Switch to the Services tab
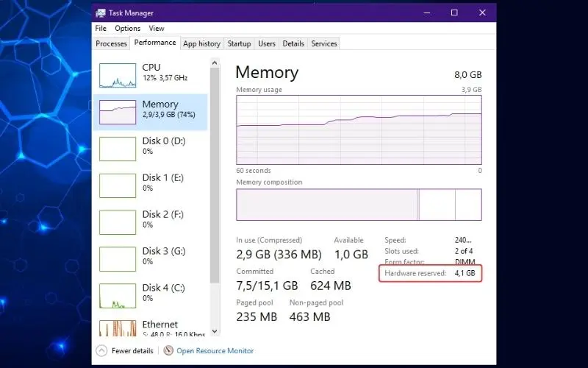This screenshot has width=588, height=368. [324, 43]
